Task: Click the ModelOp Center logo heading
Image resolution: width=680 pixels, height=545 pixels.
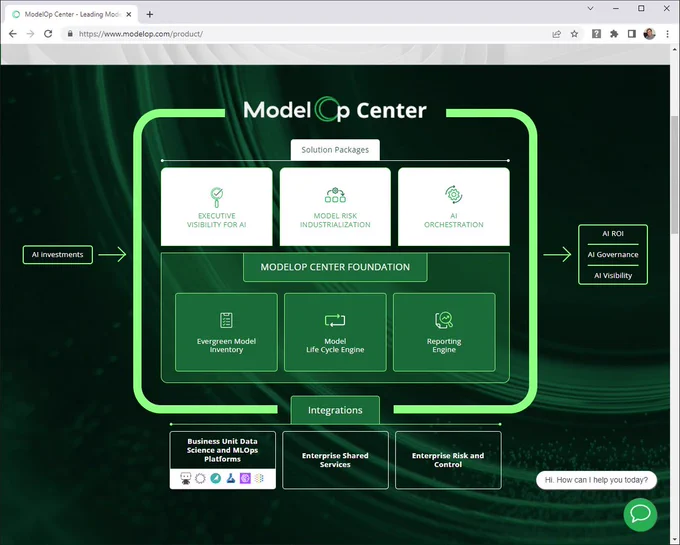Action: tap(335, 110)
